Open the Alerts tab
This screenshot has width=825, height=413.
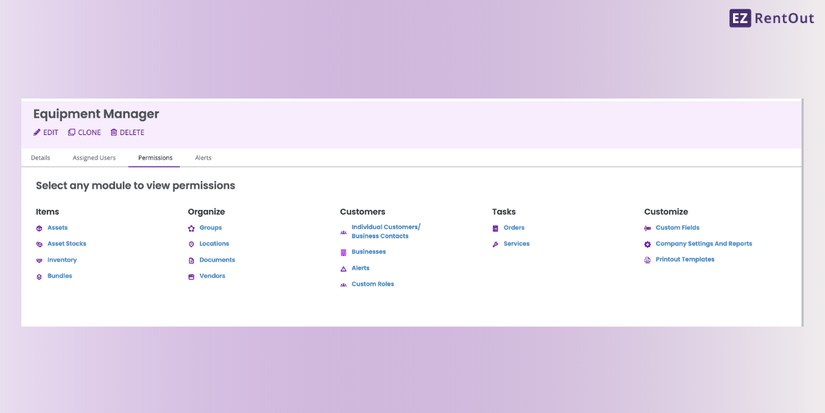[203, 158]
